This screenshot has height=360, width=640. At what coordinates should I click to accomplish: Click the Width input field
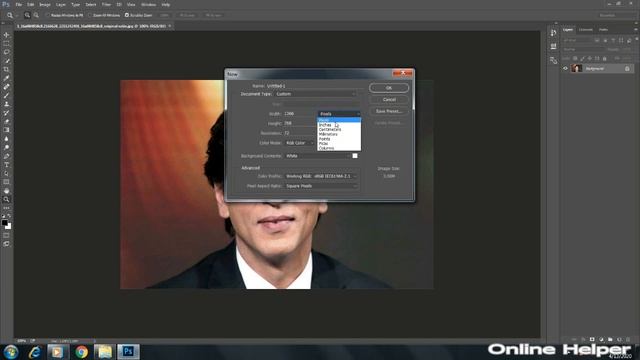300,113
